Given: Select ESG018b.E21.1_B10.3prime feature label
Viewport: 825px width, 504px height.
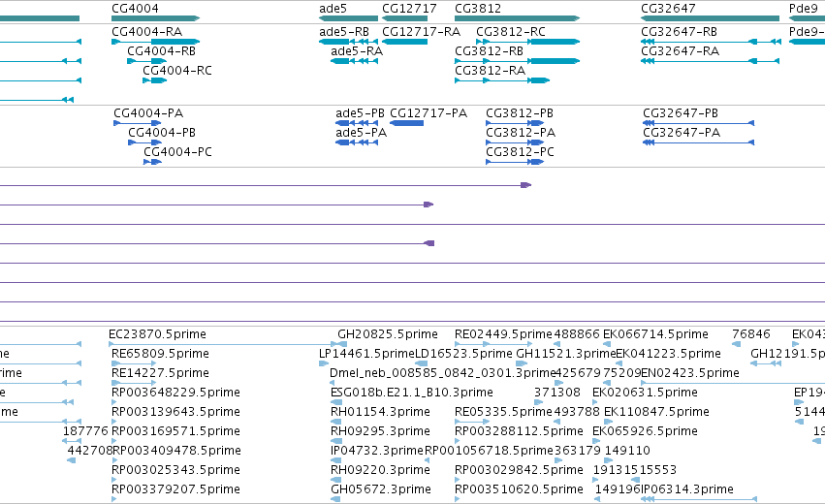Looking at the screenshot, I should (412, 393).
